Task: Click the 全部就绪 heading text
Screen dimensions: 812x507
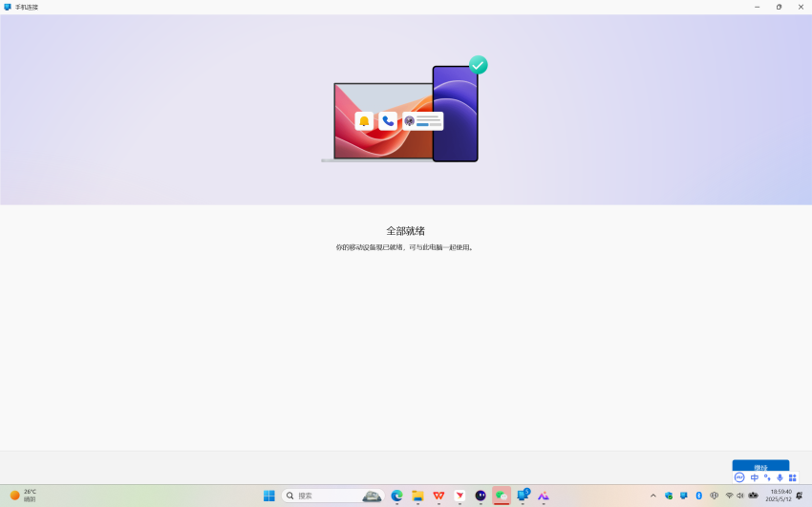Action: (405, 231)
